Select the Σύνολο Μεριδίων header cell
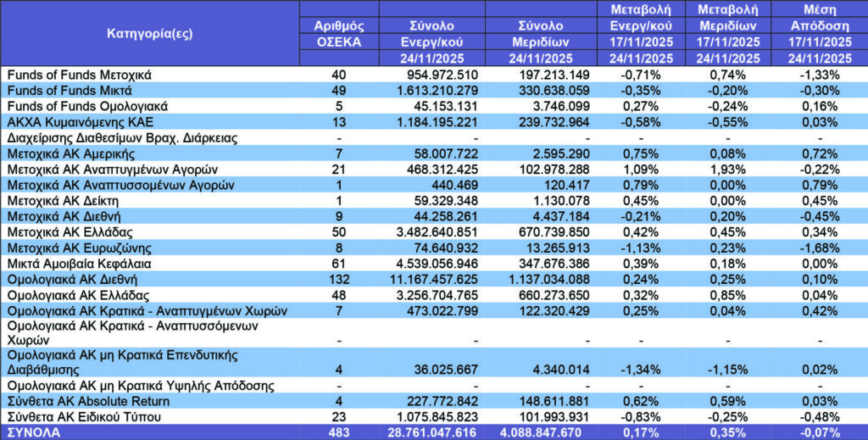 [x=540, y=33]
